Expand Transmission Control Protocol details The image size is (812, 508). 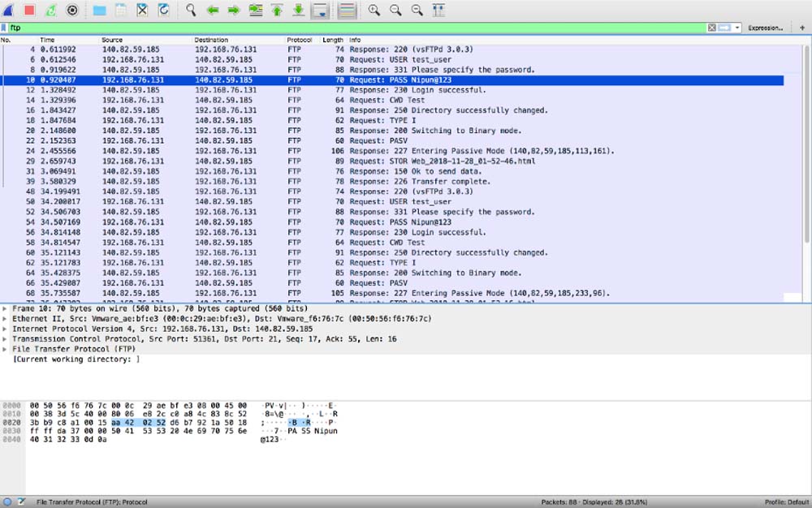[6, 338]
